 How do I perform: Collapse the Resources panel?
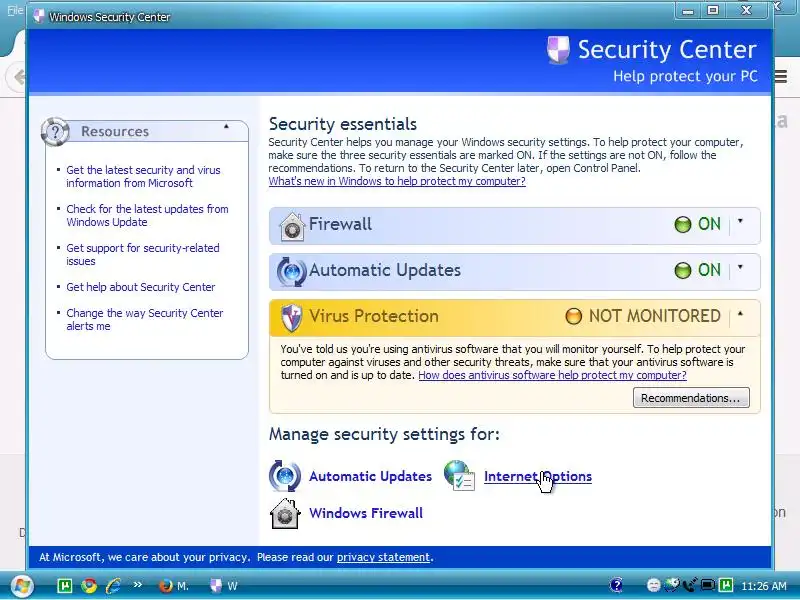click(227, 126)
